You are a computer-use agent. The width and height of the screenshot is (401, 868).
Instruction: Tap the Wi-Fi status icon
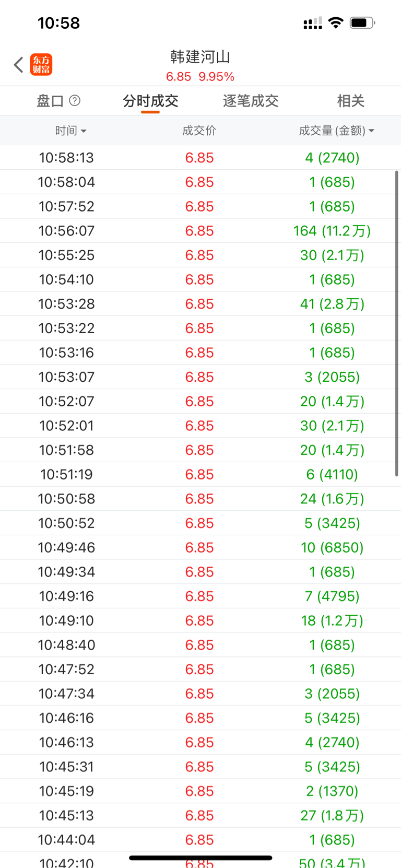coord(336,22)
